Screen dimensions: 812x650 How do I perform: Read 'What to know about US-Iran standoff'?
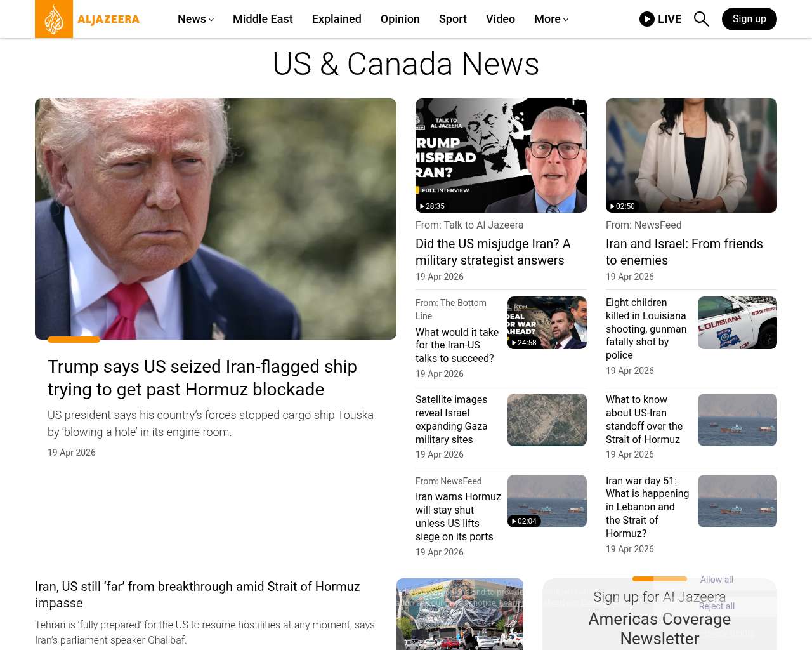click(x=645, y=420)
